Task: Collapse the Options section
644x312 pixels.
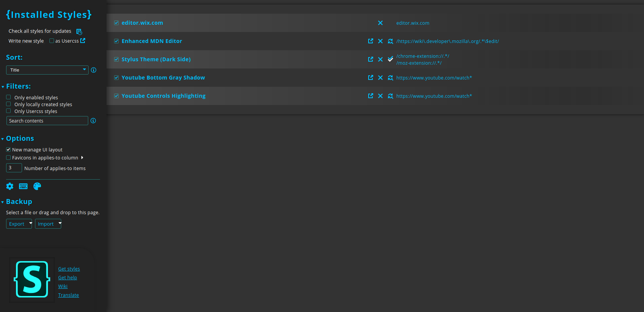Action: click(3, 139)
